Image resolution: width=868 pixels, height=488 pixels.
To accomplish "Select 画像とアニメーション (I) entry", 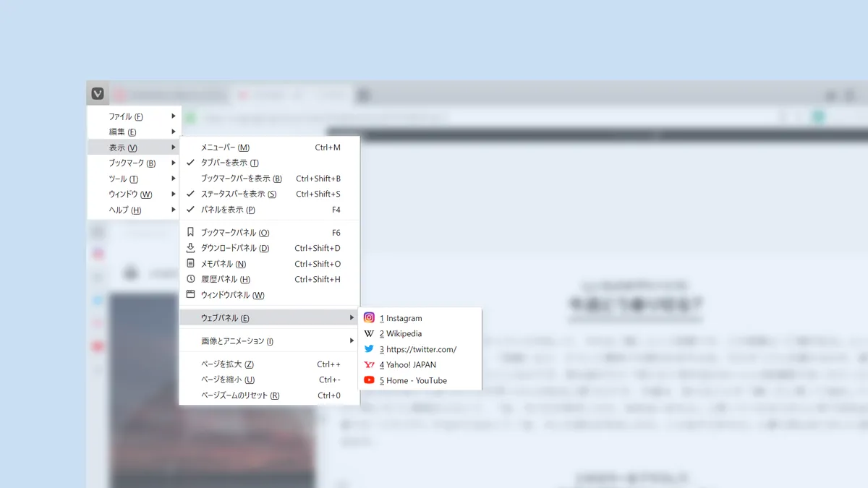I will point(269,341).
